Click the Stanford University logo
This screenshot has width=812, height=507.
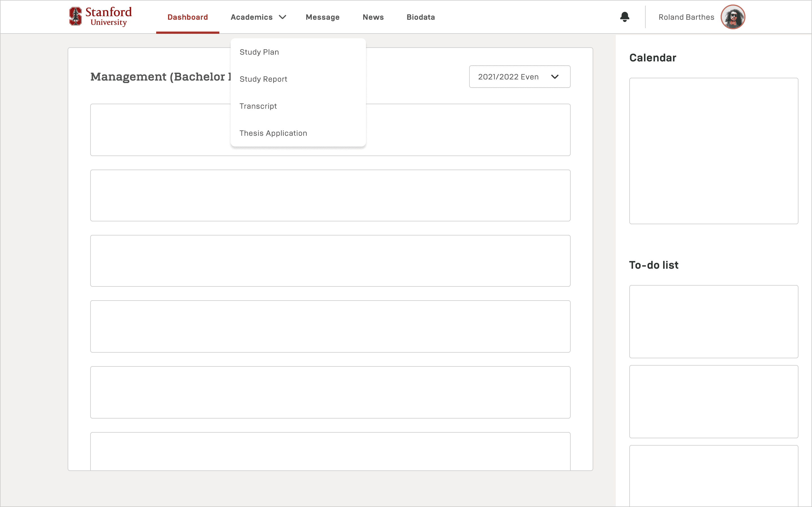point(100,16)
